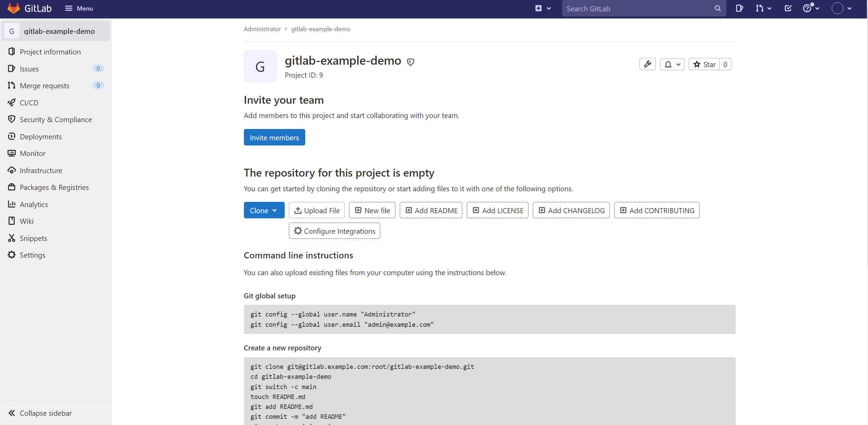
Task: Star the project
Action: coord(704,64)
